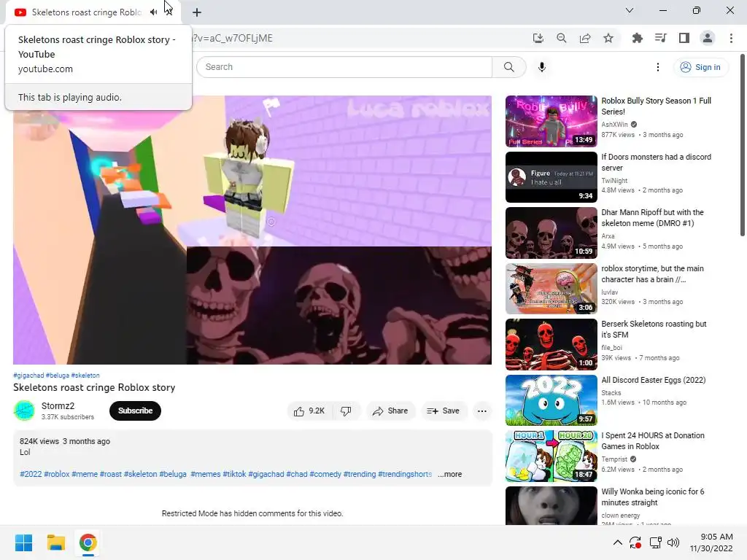This screenshot has height=560, width=747.
Task: Click the zoom magnifier icon in address bar
Action: pos(562,38)
